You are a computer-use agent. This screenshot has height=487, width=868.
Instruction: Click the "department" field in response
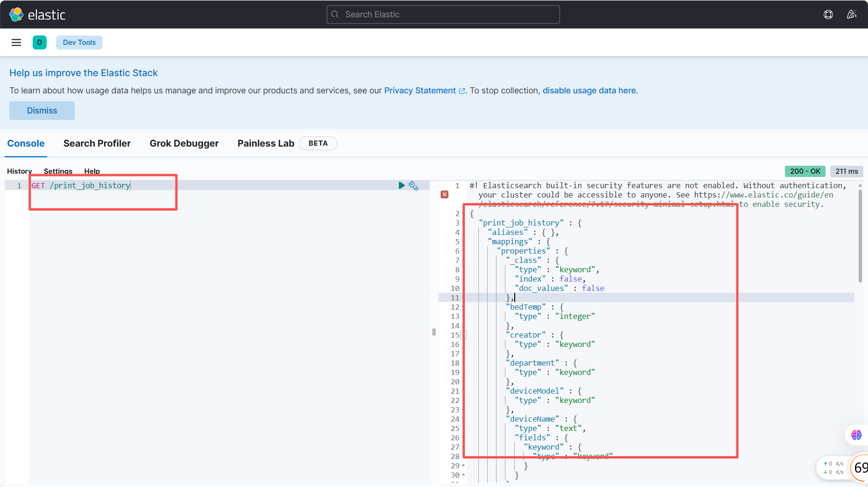pyautogui.click(x=532, y=363)
